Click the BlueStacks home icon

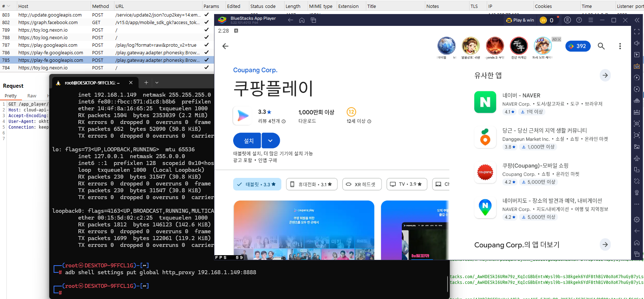click(x=302, y=20)
